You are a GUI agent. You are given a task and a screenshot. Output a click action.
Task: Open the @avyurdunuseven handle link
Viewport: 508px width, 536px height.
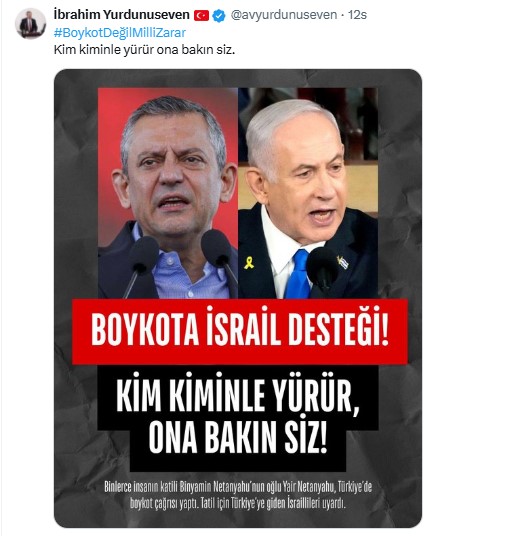(x=284, y=15)
